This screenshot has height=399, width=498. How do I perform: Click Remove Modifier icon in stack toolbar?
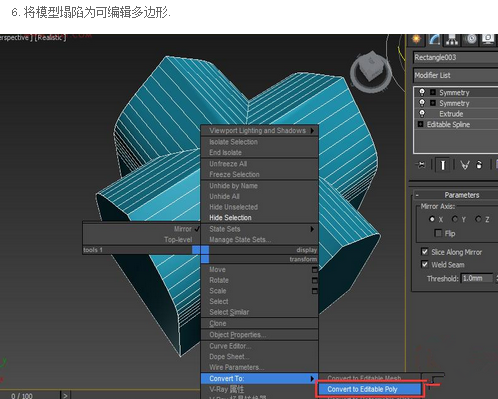click(x=479, y=165)
